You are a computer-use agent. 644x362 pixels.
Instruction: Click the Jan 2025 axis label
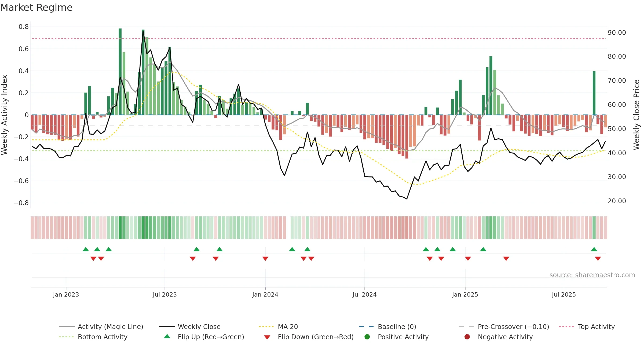[465, 294]
